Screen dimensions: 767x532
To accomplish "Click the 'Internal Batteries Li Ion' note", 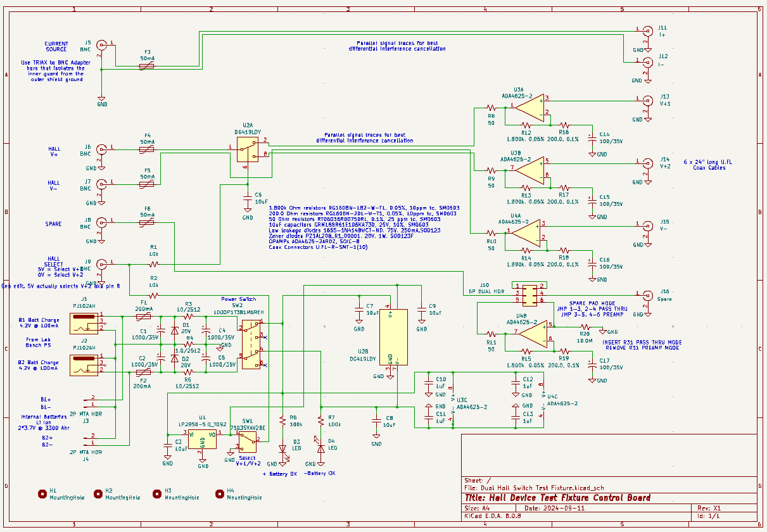I will point(44,422).
